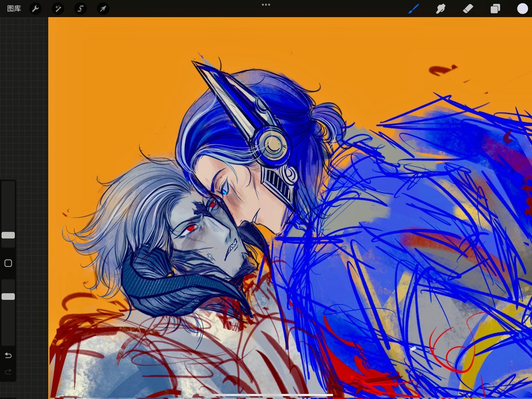The height and width of the screenshot is (399, 532).
Task: Select the Smudge finger tool
Action: (441, 8)
